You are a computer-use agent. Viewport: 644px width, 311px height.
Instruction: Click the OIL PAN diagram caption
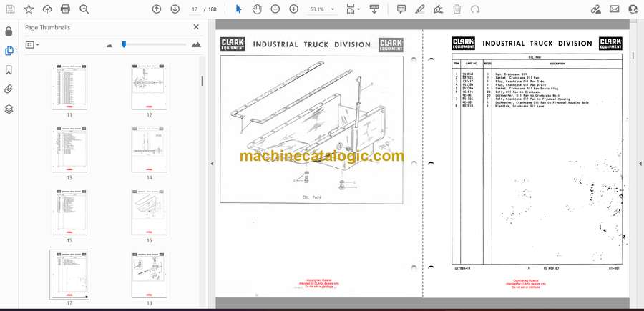[x=312, y=197]
